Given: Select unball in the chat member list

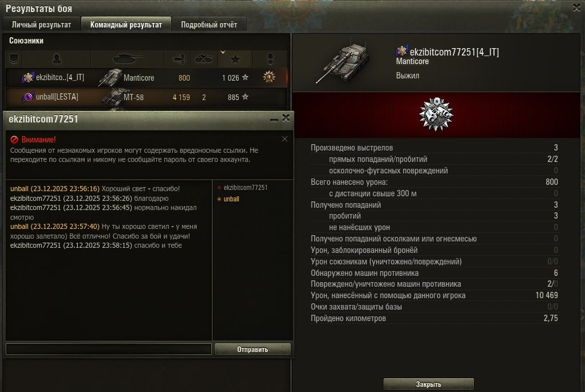Looking at the screenshot, I should pyautogui.click(x=231, y=199).
